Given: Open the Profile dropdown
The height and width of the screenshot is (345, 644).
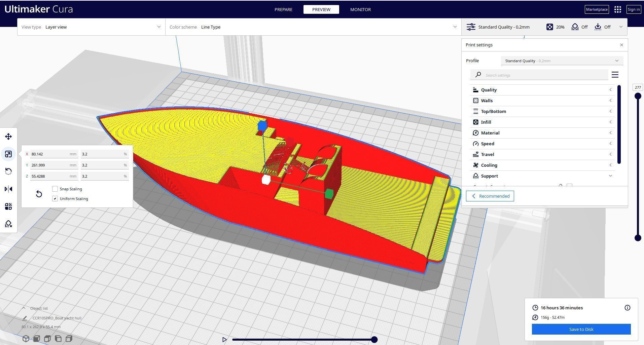Looking at the screenshot, I should (x=562, y=61).
